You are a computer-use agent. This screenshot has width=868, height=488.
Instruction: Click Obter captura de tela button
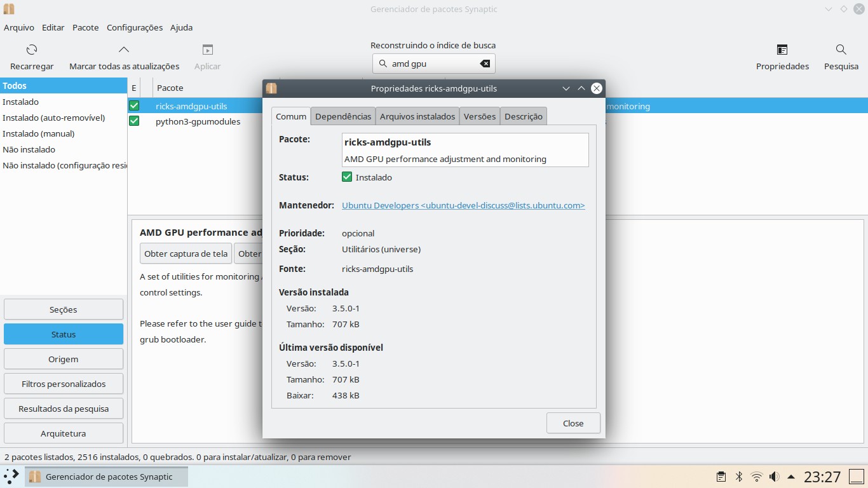coord(186,254)
